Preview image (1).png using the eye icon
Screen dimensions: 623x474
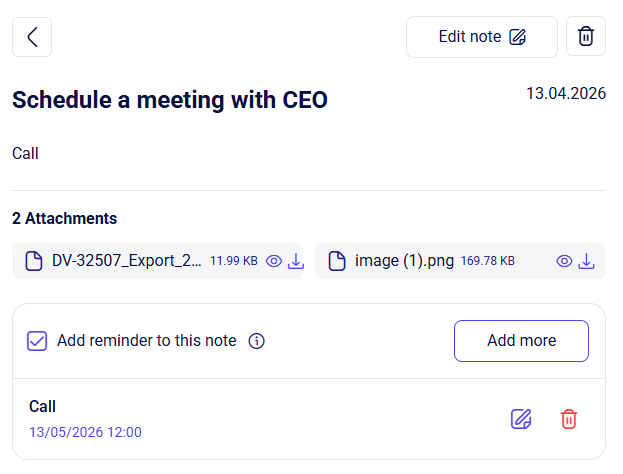[x=564, y=261]
